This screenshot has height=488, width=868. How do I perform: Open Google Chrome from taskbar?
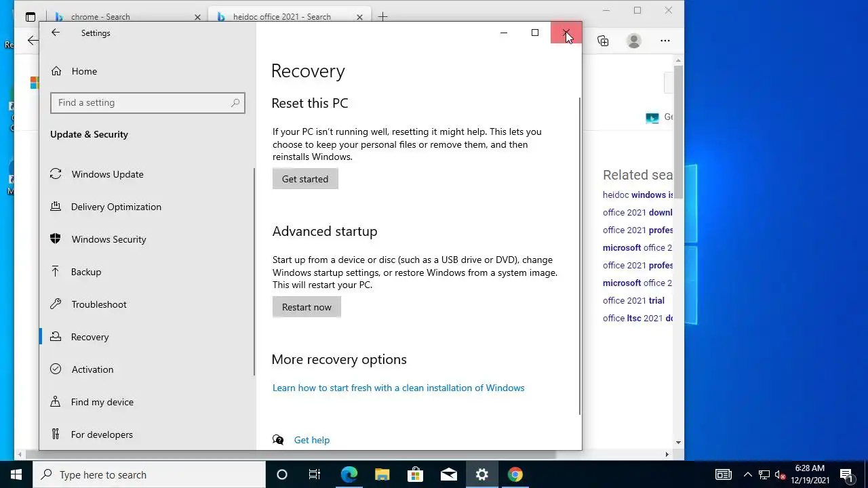pos(515,474)
